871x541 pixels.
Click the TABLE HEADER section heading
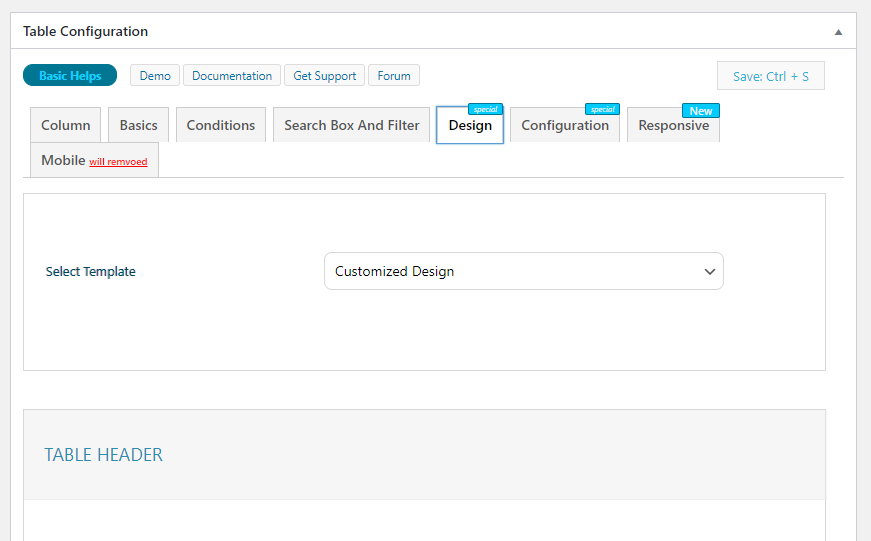(x=103, y=455)
